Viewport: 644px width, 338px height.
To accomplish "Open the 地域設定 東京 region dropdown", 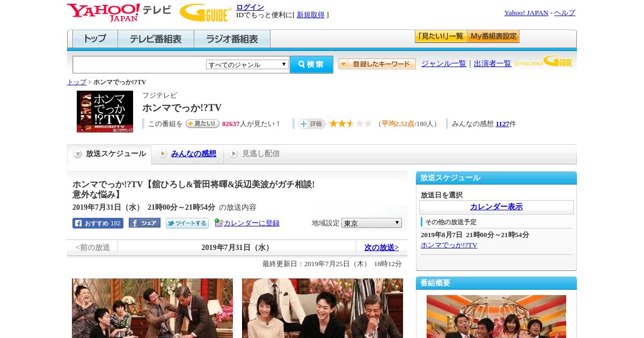I will coord(371,223).
